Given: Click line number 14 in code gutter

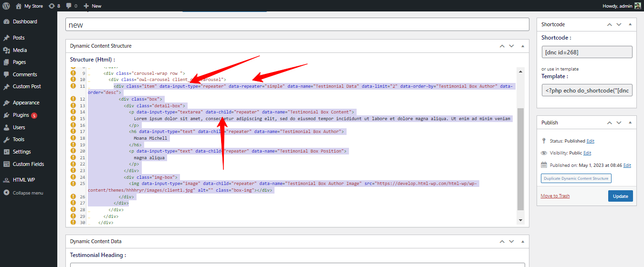Looking at the screenshot, I should (x=82, y=112).
